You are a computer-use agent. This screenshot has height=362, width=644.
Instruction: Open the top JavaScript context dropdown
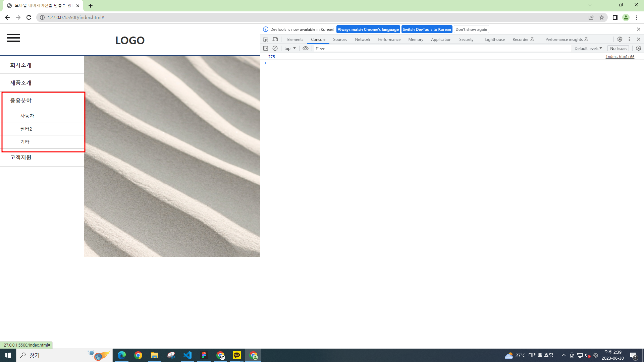point(290,48)
